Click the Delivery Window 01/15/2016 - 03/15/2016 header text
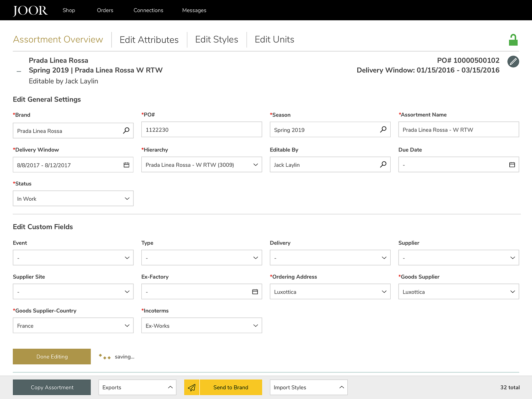 point(428,70)
